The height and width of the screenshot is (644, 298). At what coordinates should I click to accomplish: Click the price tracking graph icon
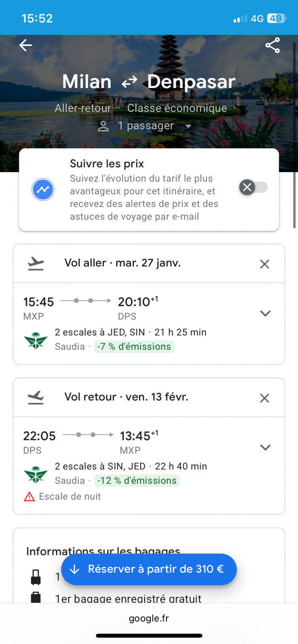tap(43, 190)
